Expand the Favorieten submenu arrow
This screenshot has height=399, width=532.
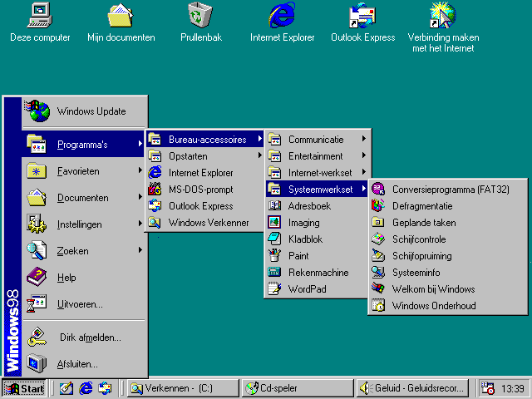point(140,170)
